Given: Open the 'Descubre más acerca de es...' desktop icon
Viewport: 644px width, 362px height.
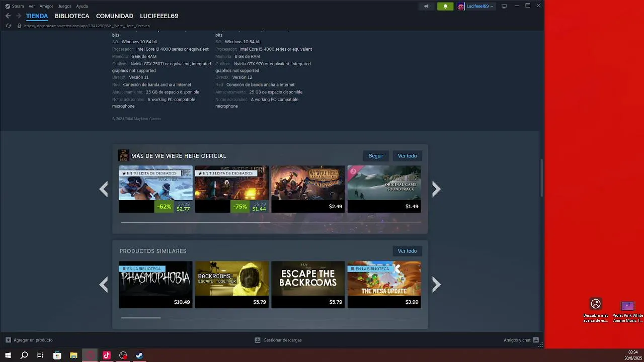Looking at the screenshot, I should 596,310.
